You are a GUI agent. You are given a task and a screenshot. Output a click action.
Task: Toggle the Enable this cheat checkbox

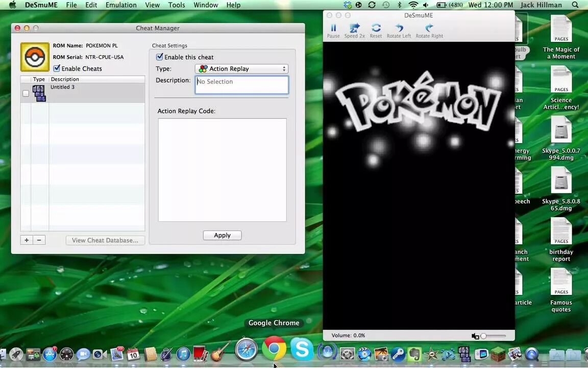click(159, 57)
